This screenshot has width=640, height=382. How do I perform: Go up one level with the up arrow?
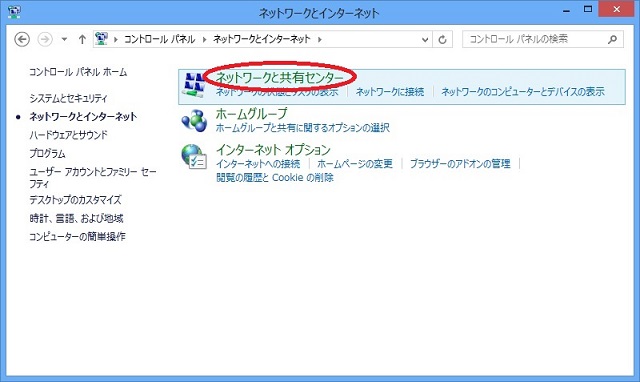point(82,40)
